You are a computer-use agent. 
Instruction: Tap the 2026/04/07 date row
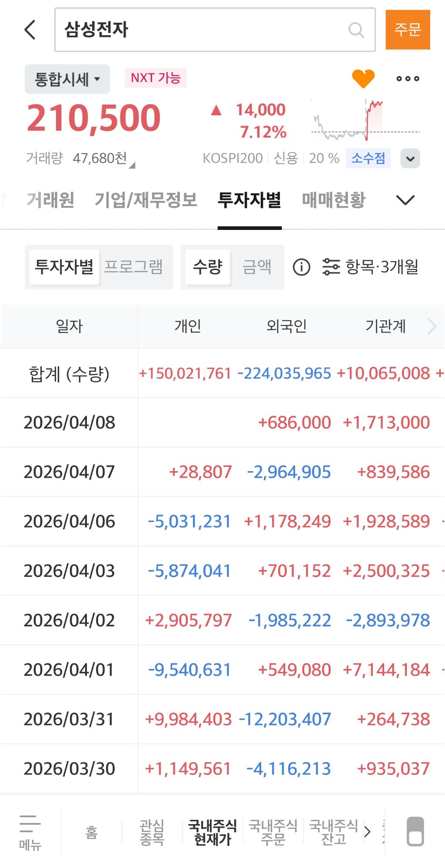(69, 472)
